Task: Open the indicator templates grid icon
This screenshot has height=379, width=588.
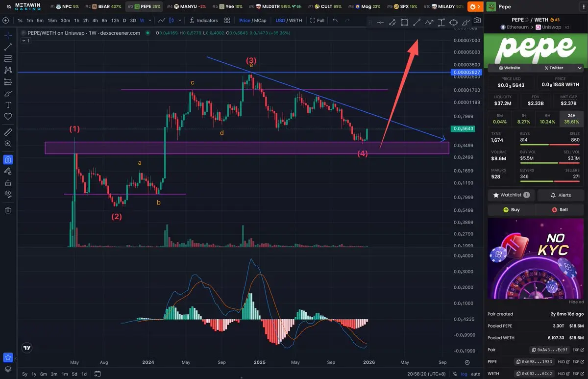Action: click(x=227, y=21)
